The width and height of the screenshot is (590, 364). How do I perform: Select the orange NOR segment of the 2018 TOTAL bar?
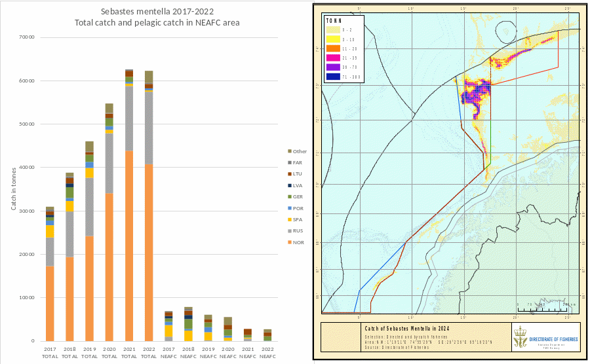[69, 299]
